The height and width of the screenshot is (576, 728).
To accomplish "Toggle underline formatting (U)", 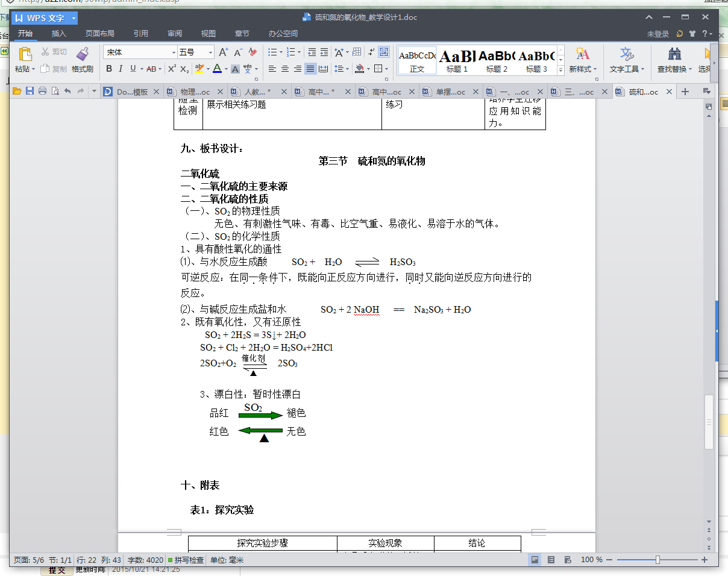I will 133,69.
